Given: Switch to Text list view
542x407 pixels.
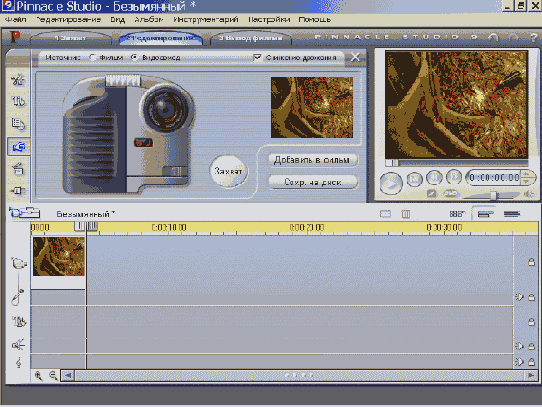Looking at the screenshot, I should point(512,214).
